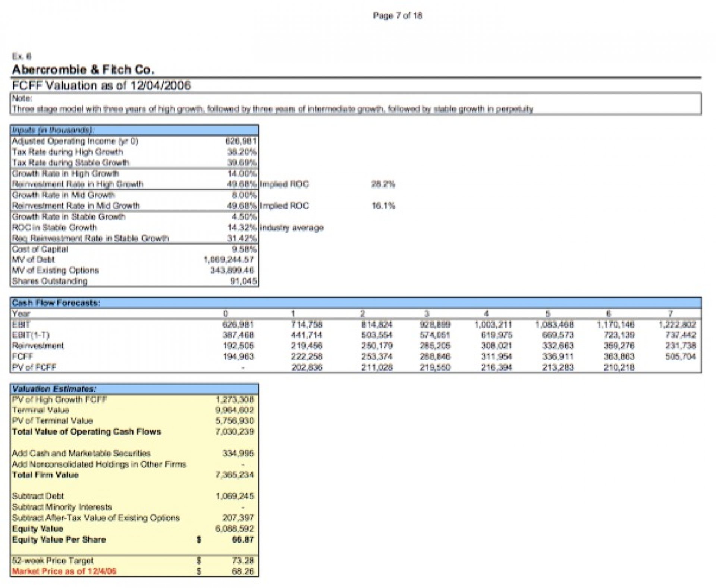Image resolution: width=716 pixels, height=588 pixels.
Task: Click EBIT year 7 value 1,222,802
Action: pyautogui.click(x=677, y=324)
